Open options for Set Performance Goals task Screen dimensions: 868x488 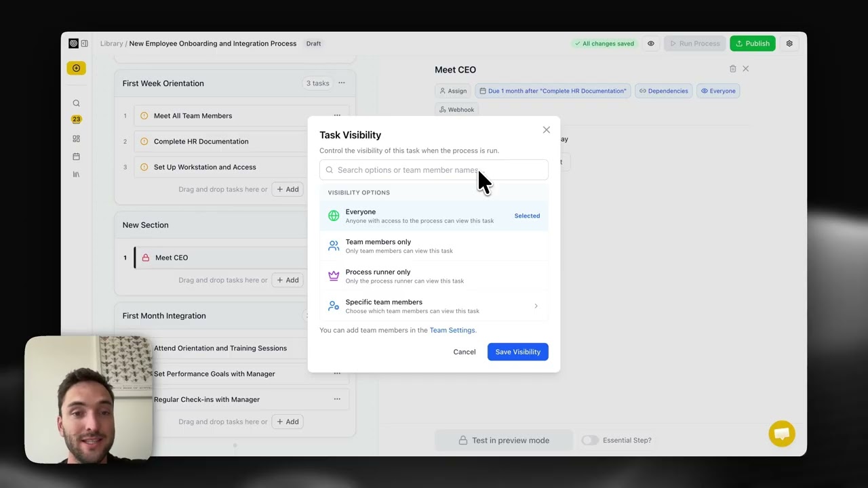337,373
